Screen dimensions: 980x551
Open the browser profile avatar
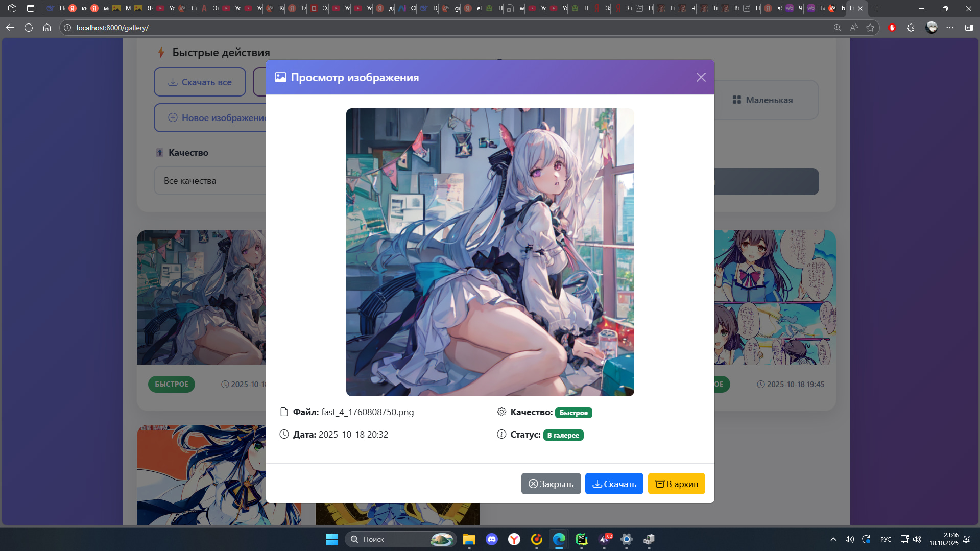[931, 28]
